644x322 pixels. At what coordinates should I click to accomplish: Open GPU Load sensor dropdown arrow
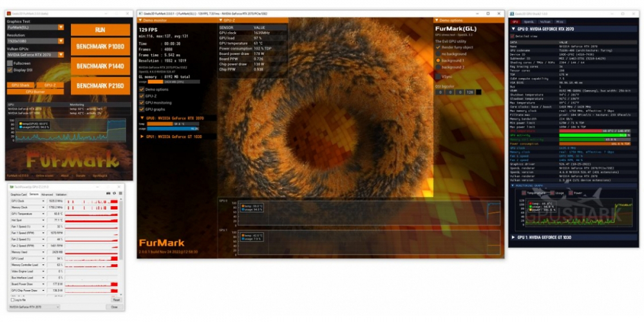tap(43, 259)
